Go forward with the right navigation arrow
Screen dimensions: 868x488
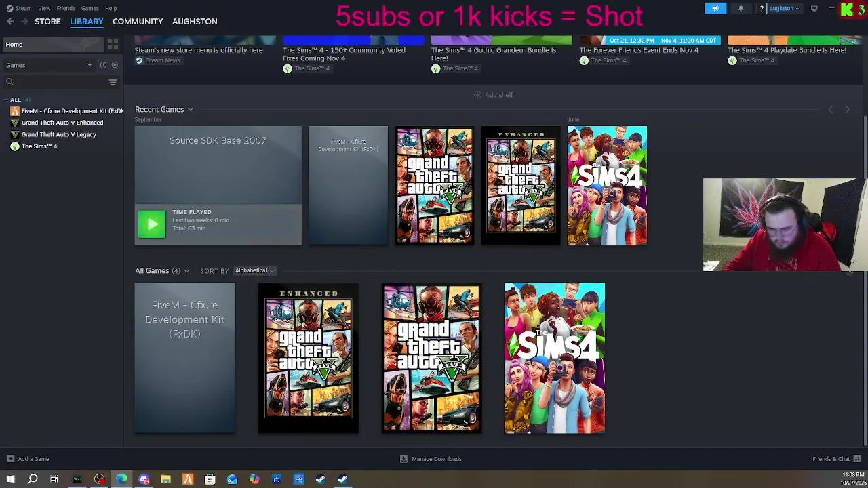point(24,22)
